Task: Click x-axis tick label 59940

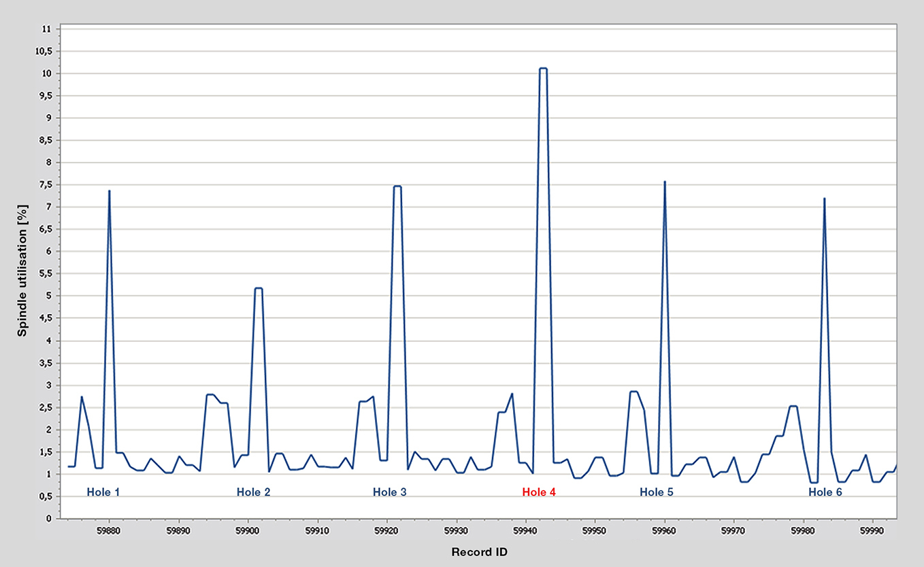Action: [526, 530]
